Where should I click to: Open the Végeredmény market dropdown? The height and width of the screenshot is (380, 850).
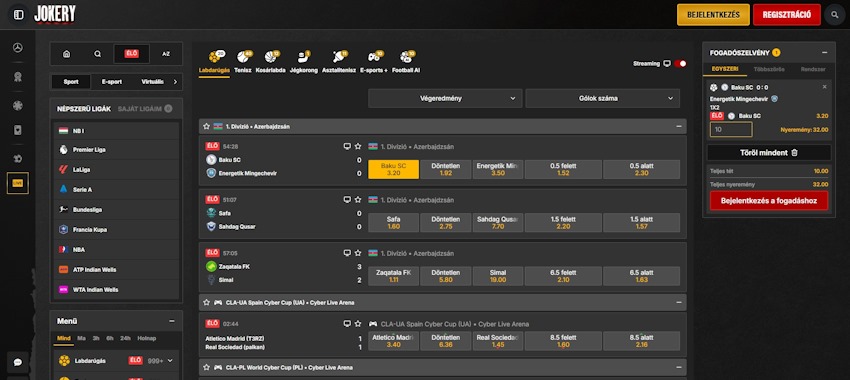pyautogui.click(x=445, y=99)
